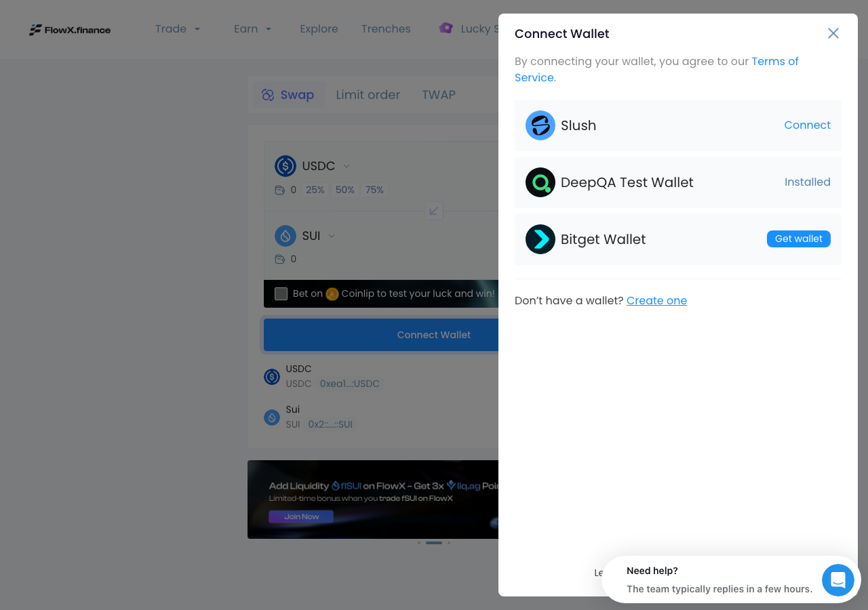Click the Lucky purple gem icon
868x610 pixels.
pos(446,28)
